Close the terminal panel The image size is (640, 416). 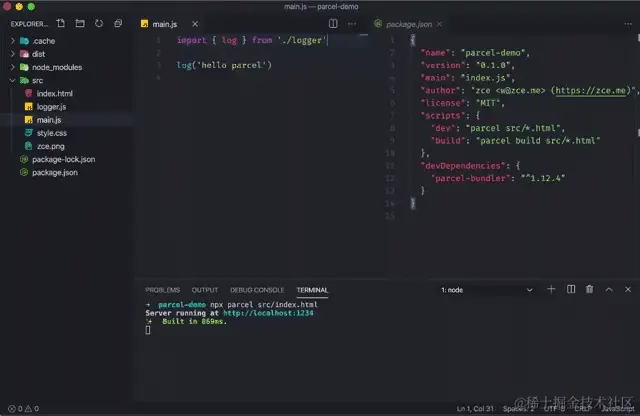pos(628,289)
